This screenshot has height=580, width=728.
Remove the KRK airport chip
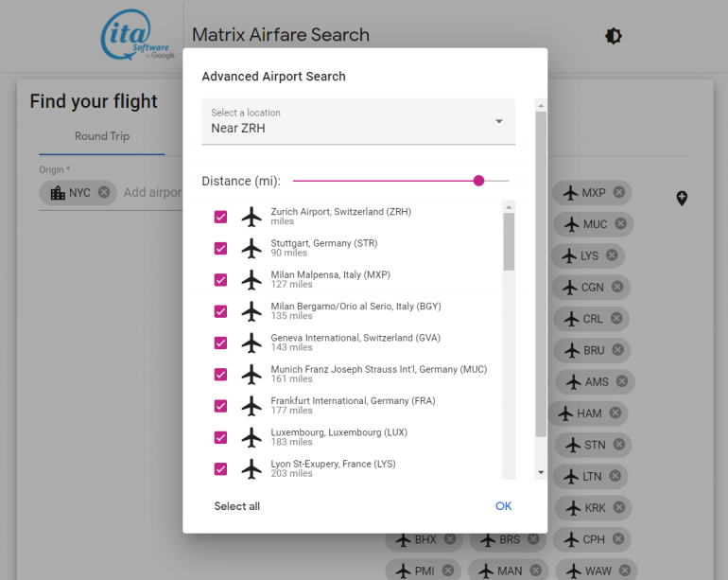coord(619,508)
